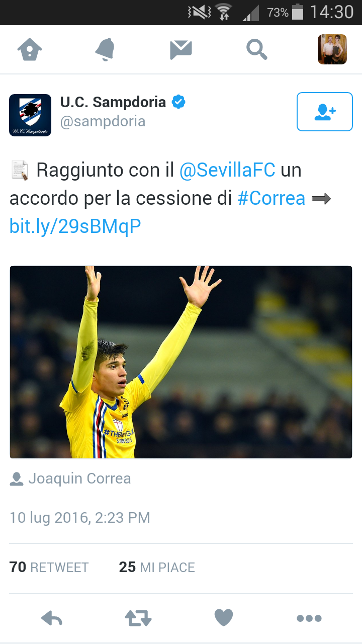Screen dimensions: 362x644
Task: Open direct messages envelope icon
Action: 181,50
